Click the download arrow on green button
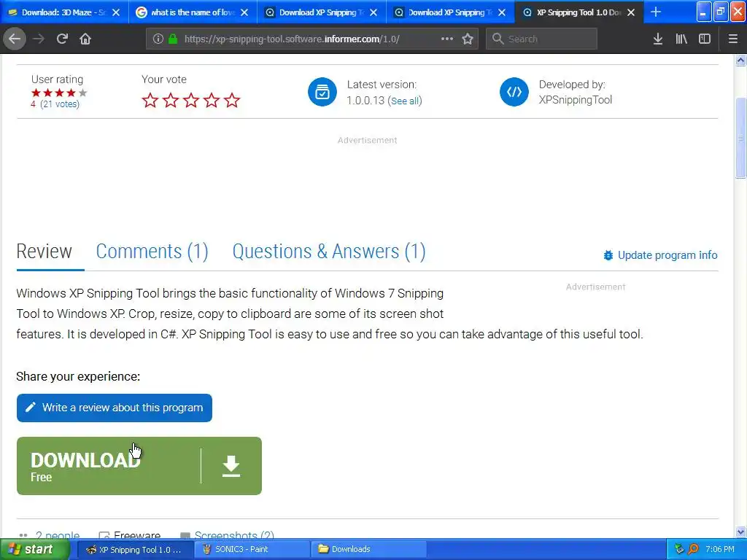The height and width of the screenshot is (560, 747). click(231, 466)
